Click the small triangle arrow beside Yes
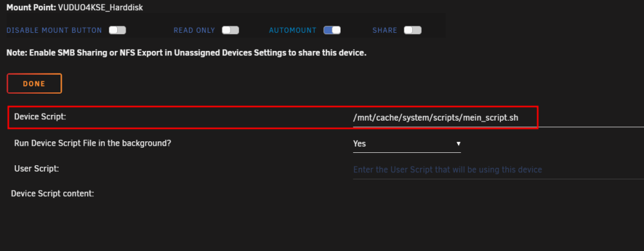 pyautogui.click(x=459, y=144)
